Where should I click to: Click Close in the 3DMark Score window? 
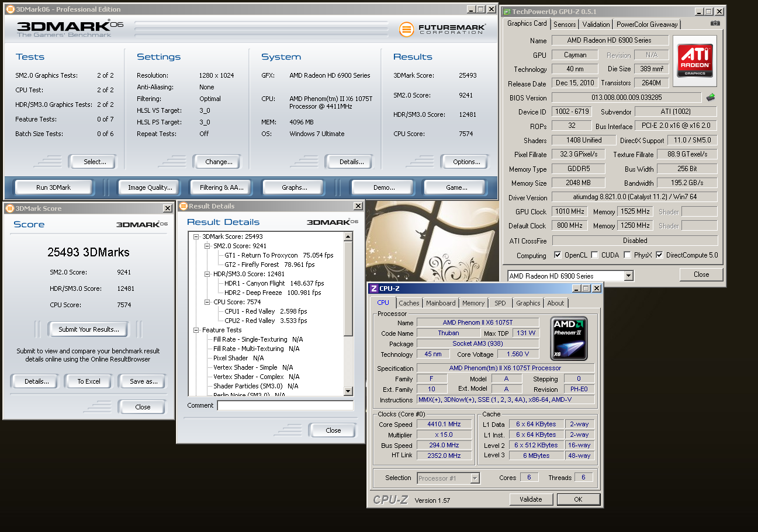(143, 407)
